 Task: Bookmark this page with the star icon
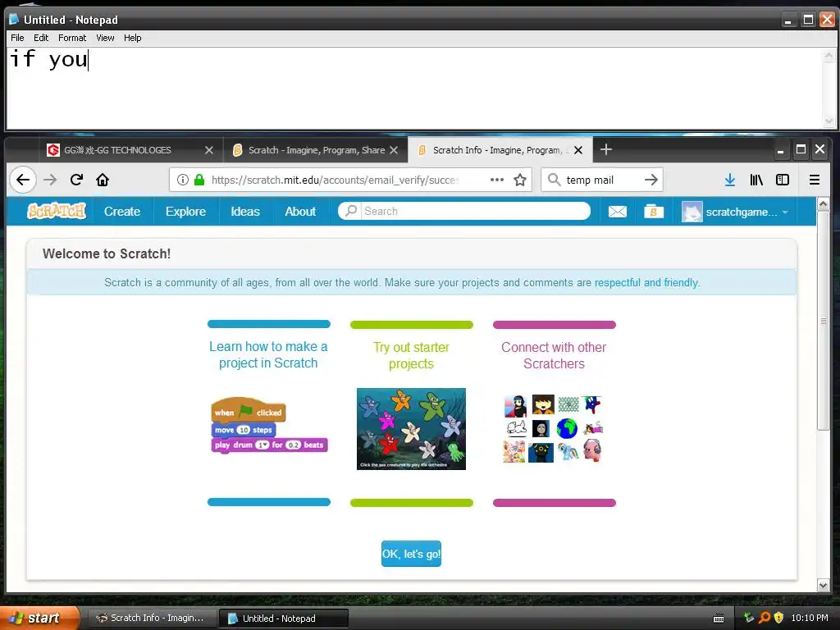click(x=519, y=180)
